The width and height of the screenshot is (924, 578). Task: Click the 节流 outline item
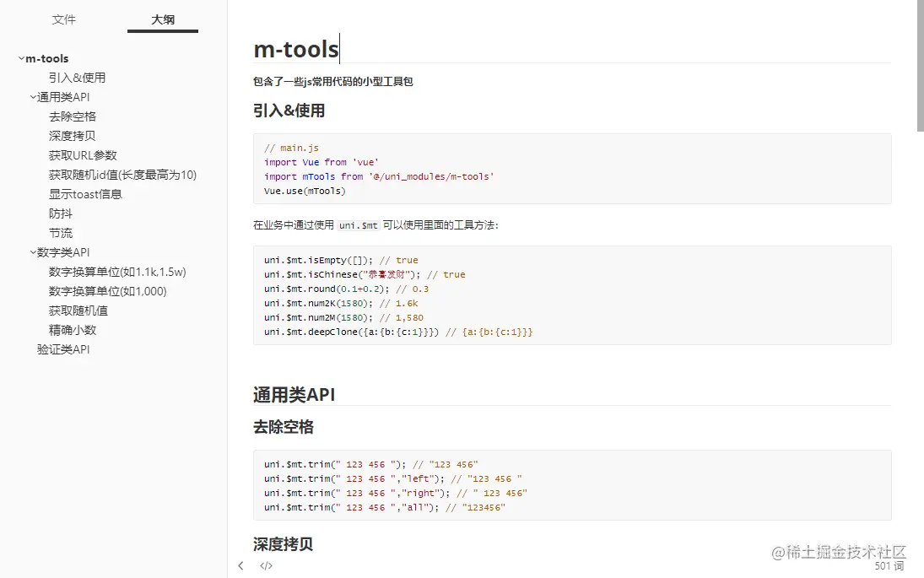(61, 233)
